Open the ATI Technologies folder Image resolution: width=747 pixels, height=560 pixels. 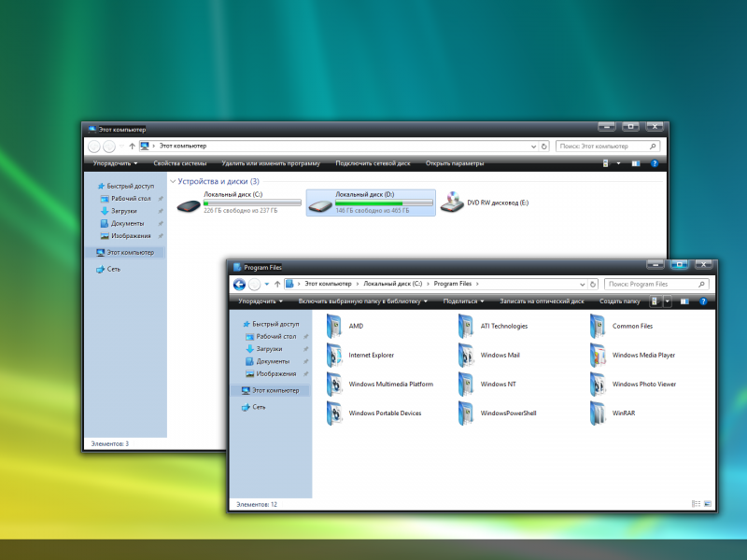tap(493, 326)
